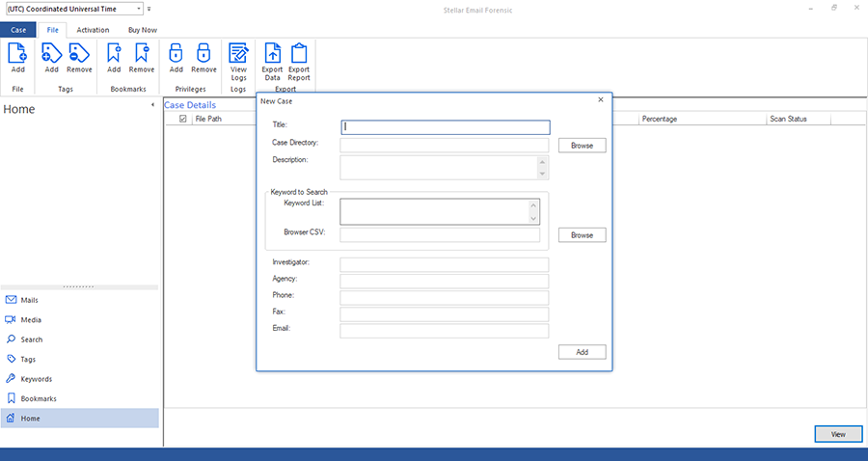
Task: Click Browse next to Case Directory
Action: click(x=582, y=146)
